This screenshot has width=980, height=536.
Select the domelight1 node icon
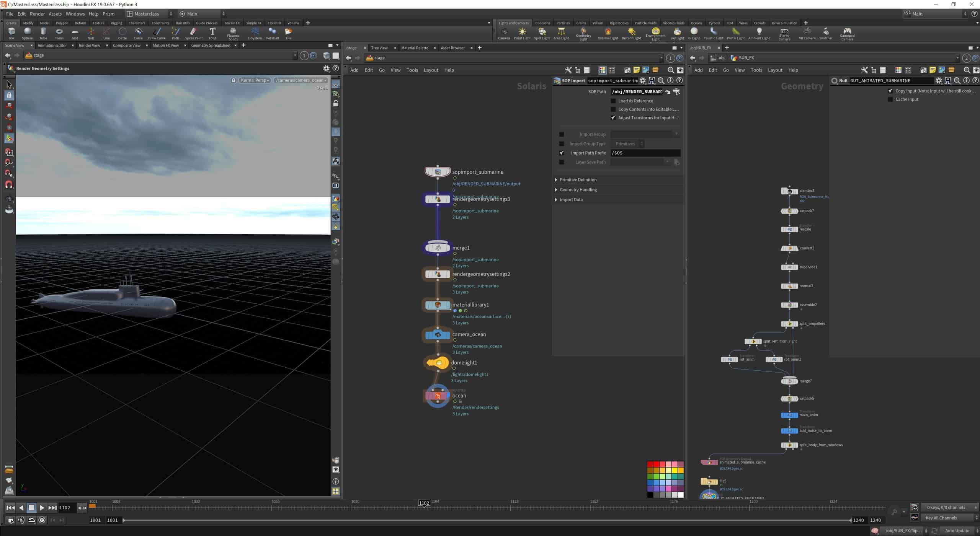pos(437,363)
